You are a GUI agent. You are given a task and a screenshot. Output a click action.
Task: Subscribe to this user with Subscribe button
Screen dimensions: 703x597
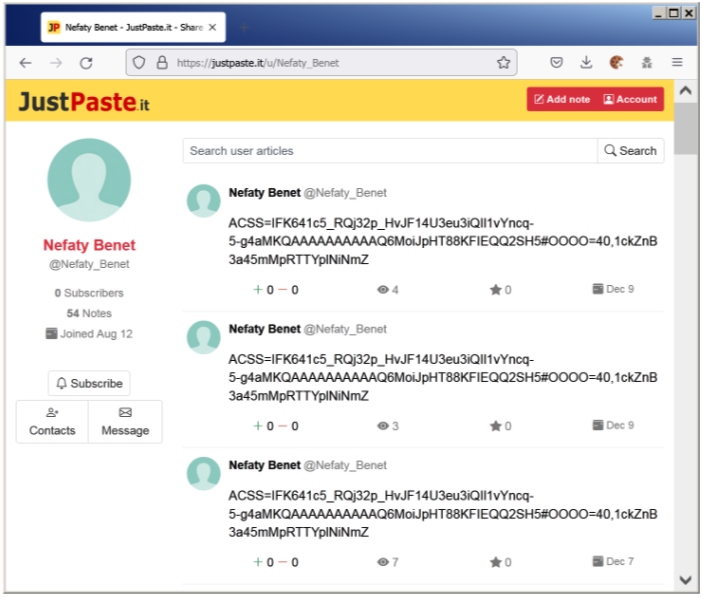pos(89,383)
